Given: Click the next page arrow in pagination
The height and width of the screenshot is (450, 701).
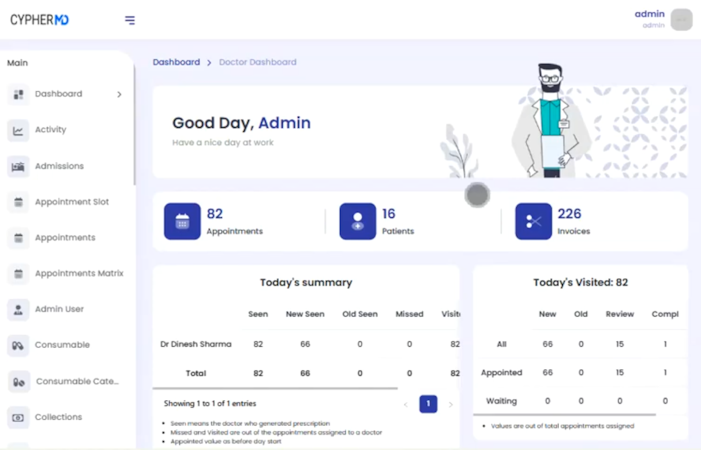Looking at the screenshot, I should [451, 404].
